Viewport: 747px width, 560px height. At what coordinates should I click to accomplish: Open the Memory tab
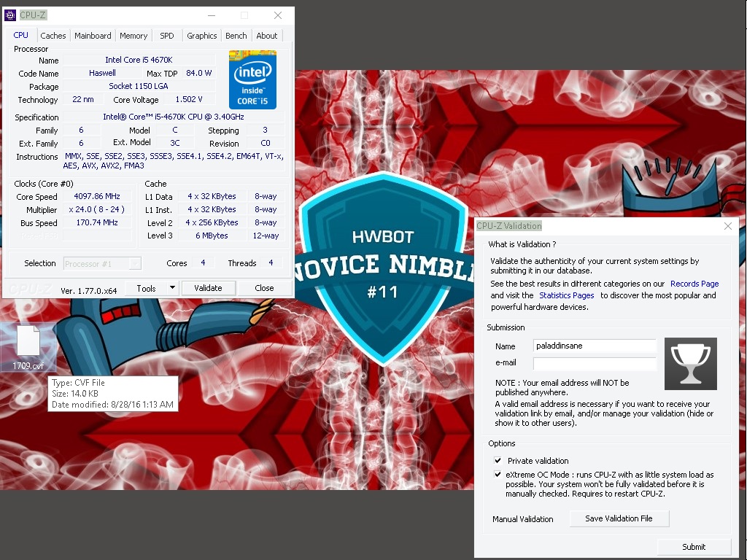click(x=133, y=36)
